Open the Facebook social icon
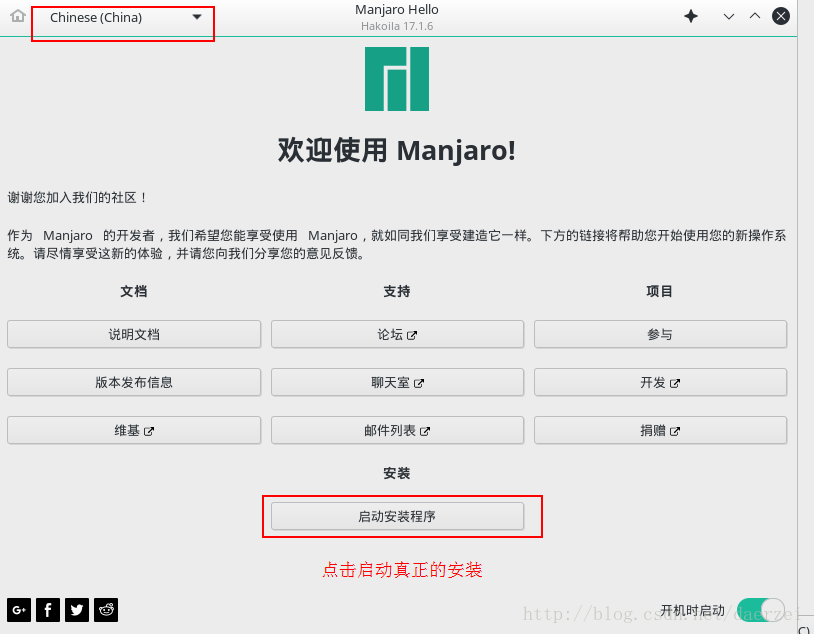The image size is (814, 634). [x=48, y=610]
